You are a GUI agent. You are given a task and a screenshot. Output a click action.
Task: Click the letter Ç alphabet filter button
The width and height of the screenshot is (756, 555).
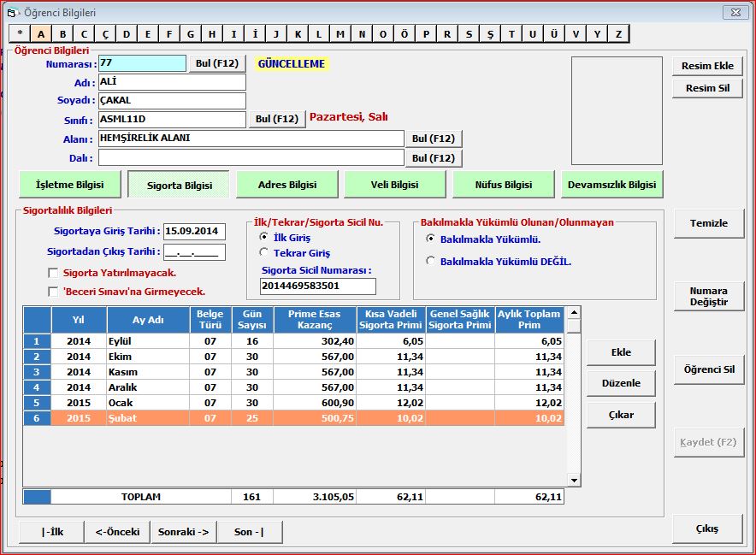(105, 34)
